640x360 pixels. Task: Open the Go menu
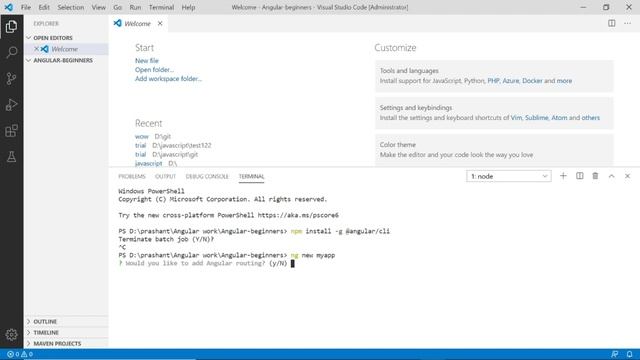(x=118, y=7)
